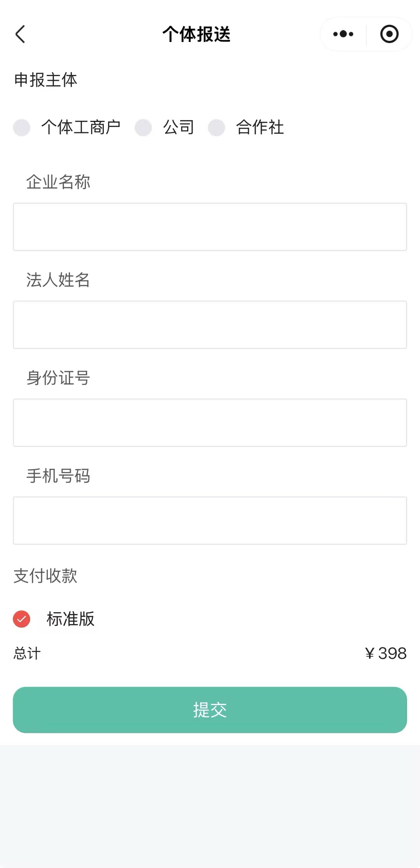
Task: Click the 个体报送 page title
Action: click(196, 34)
